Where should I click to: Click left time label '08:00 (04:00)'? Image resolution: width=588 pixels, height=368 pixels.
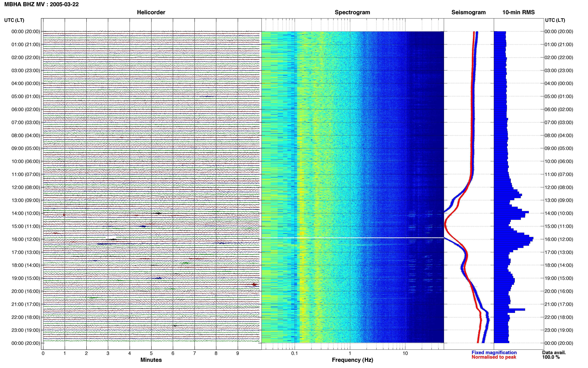26,135
